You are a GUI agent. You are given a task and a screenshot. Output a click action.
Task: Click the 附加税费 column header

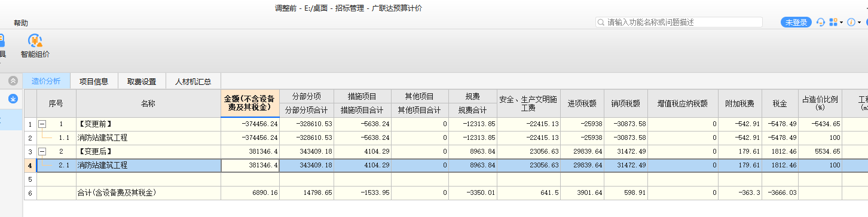point(740,103)
